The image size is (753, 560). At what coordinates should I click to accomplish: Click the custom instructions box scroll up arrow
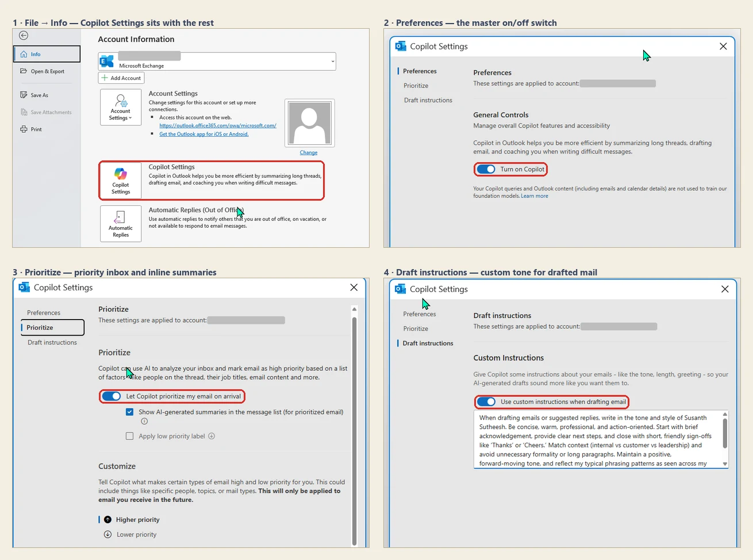click(x=725, y=414)
